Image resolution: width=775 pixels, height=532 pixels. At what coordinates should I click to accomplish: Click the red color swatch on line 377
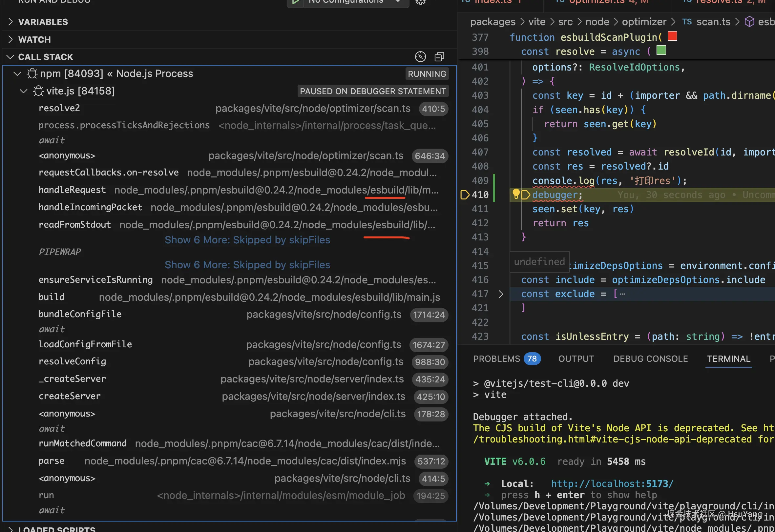tap(672, 36)
